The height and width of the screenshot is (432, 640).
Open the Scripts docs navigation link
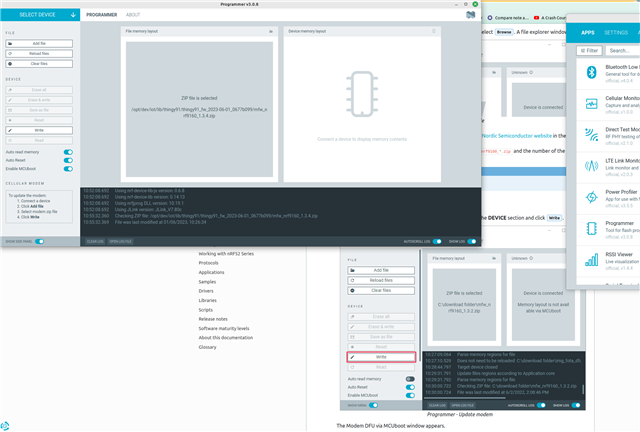coord(206,310)
